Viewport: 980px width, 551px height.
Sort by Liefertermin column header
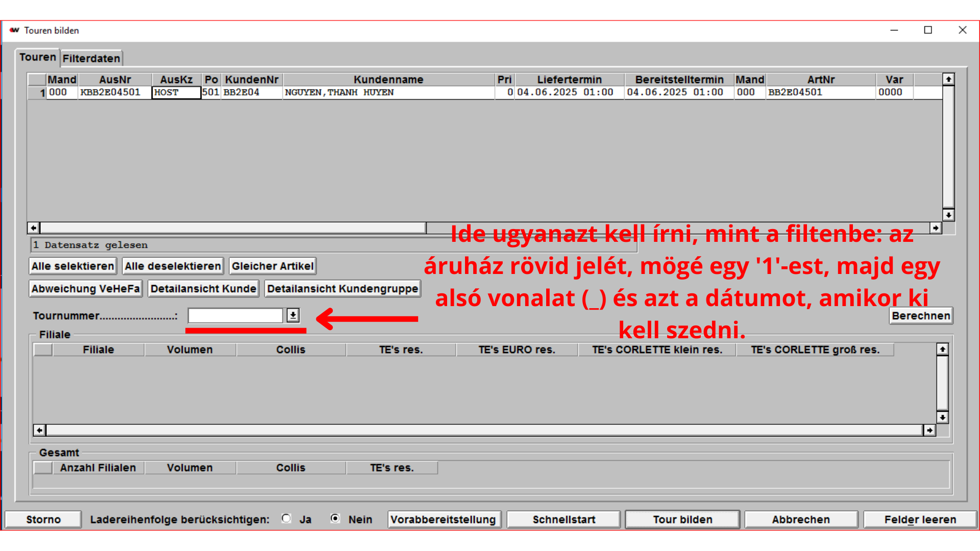click(x=569, y=80)
